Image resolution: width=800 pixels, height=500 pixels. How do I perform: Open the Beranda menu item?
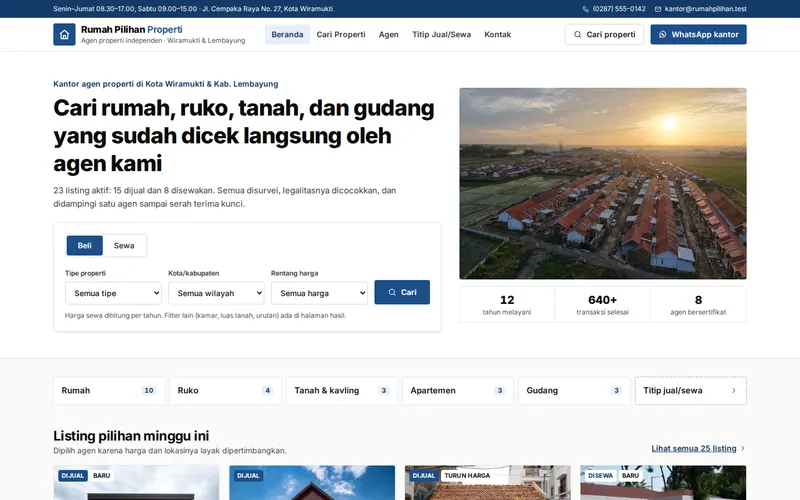(287, 35)
